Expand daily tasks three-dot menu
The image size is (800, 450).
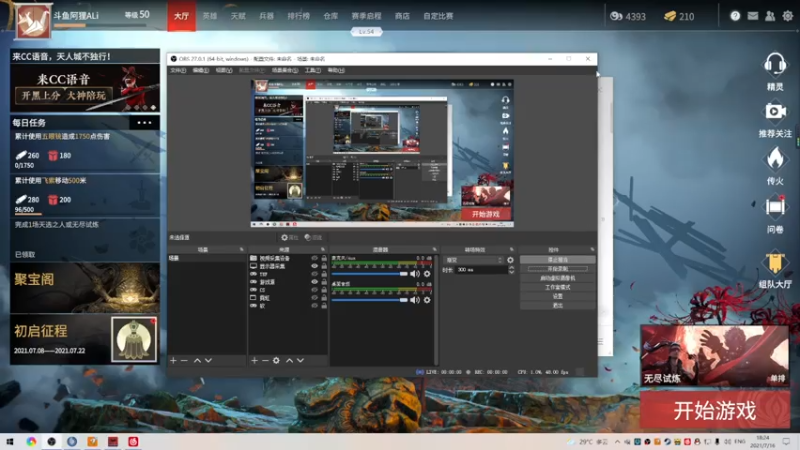click(x=144, y=122)
